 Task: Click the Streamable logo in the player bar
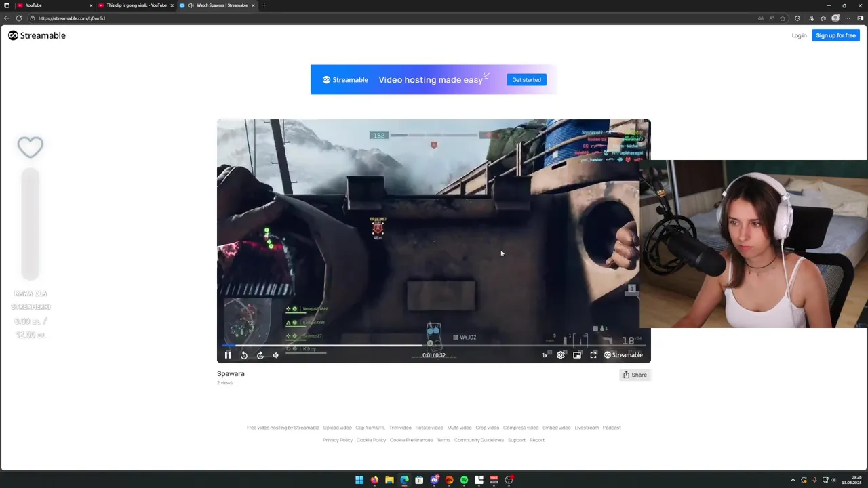(623, 355)
